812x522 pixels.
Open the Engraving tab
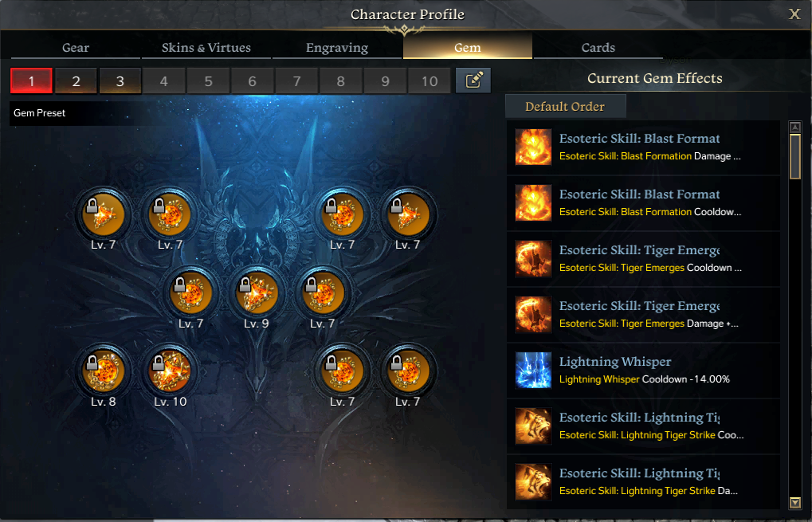pos(337,48)
